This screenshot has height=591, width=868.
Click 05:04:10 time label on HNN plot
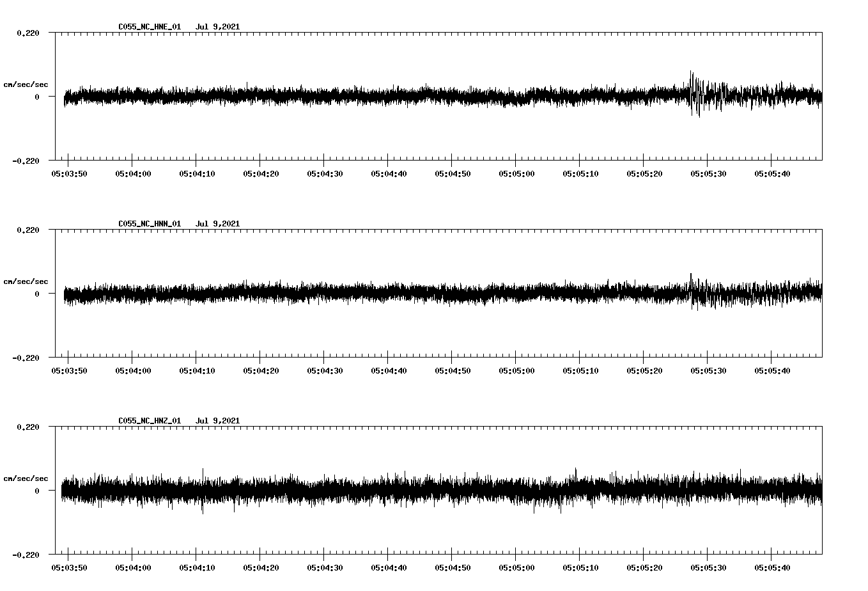[197, 371]
